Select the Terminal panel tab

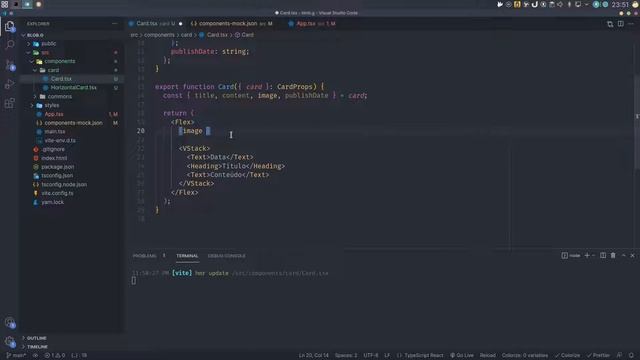click(x=187, y=256)
